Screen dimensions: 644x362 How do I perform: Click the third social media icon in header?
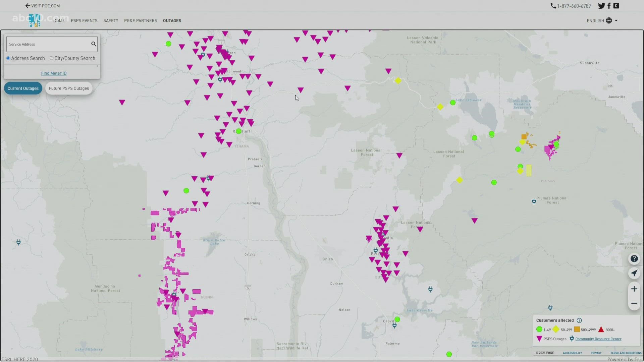[616, 6]
